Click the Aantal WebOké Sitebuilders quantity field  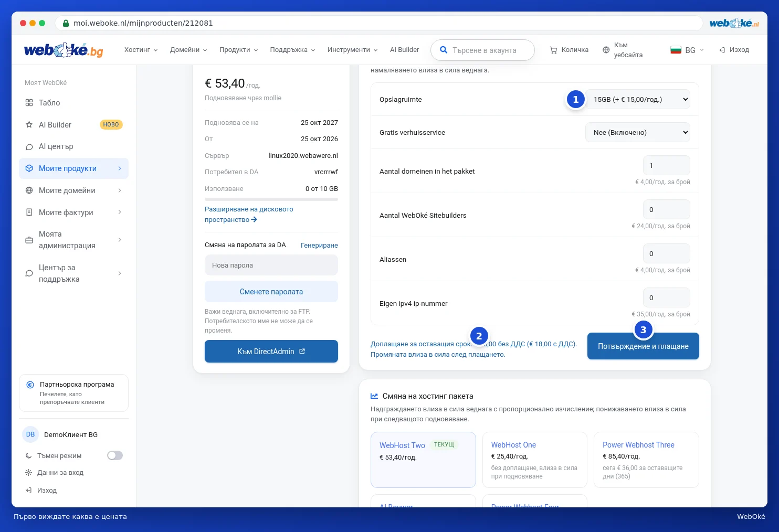coord(667,210)
